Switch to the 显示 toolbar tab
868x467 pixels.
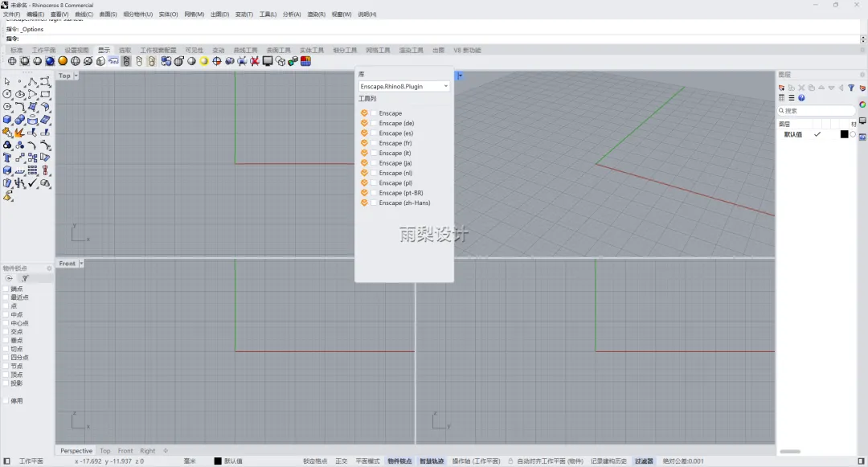click(104, 51)
